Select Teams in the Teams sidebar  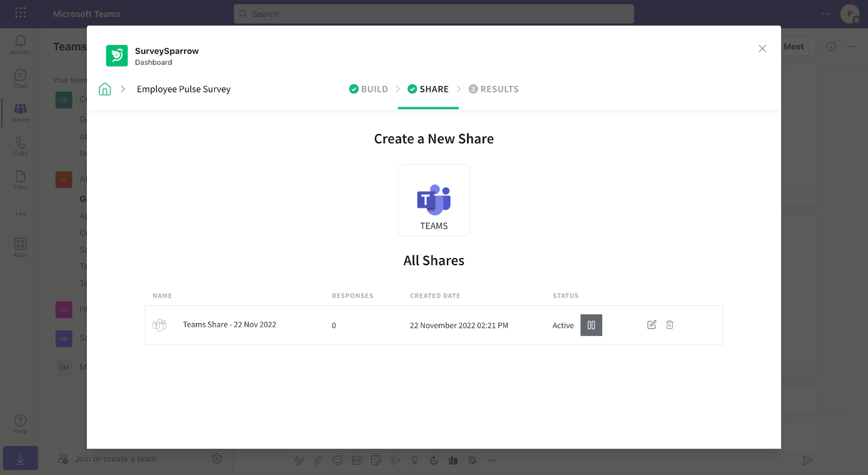pos(21,113)
